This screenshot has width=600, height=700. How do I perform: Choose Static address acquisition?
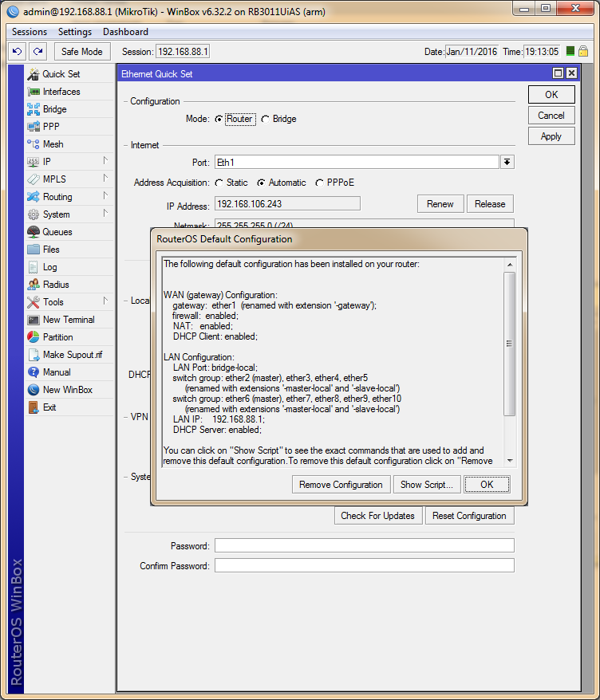point(219,183)
